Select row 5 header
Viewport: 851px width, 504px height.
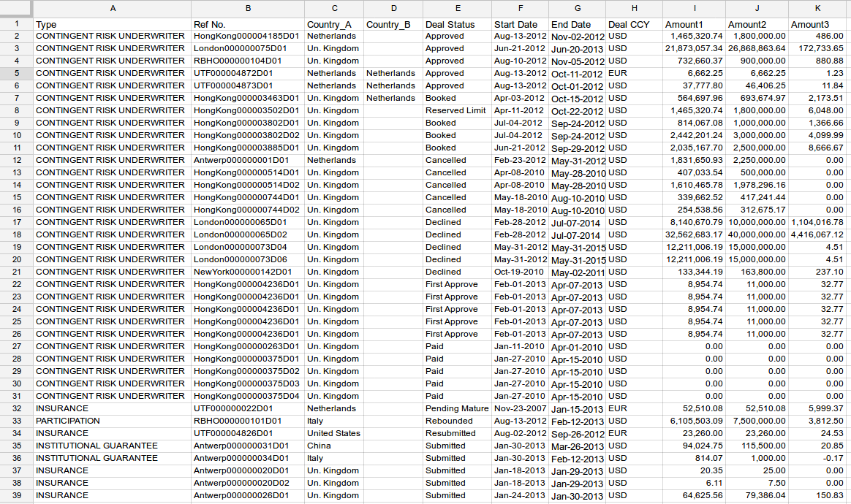click(x=16, y=73)
